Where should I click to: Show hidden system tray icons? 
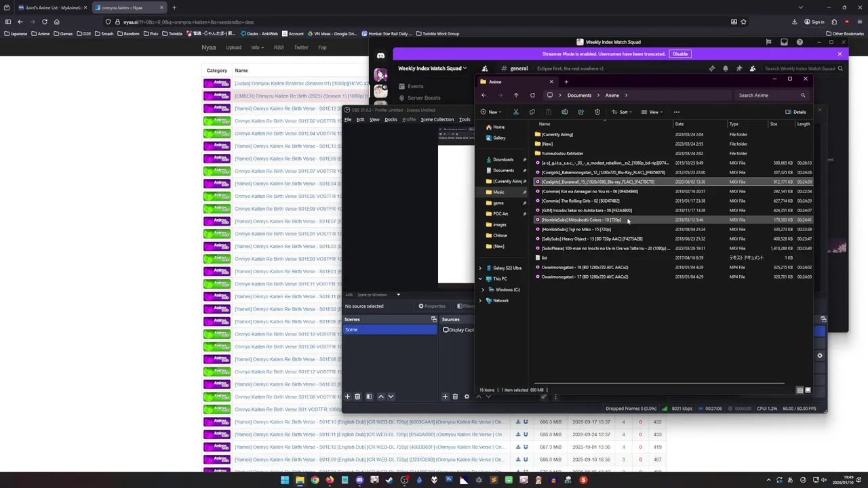(x=768, y=481)
